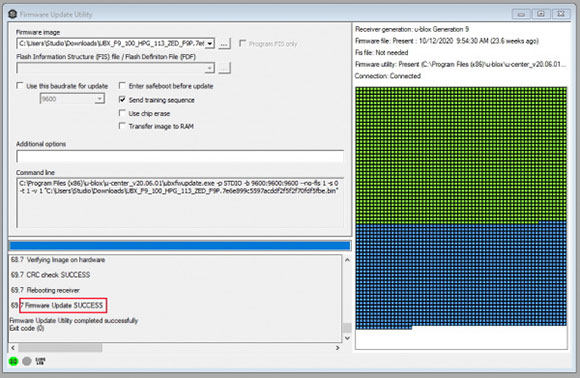Click the vertical scrollbar thumb in log
The height and width of the screenshot is (378, 580).
[347, 328]
